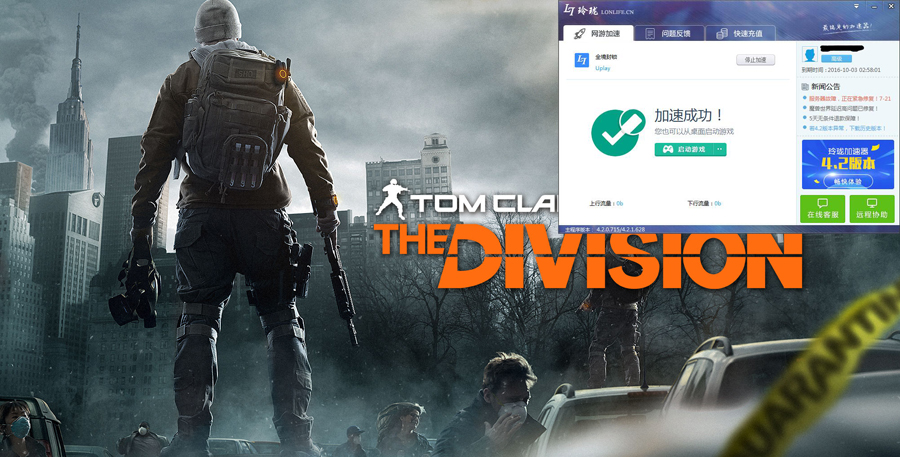Expand the more options arrow beside 启动游戏
Image resolution: width=900 pixels, height=457 pixels.
[719, 149]
